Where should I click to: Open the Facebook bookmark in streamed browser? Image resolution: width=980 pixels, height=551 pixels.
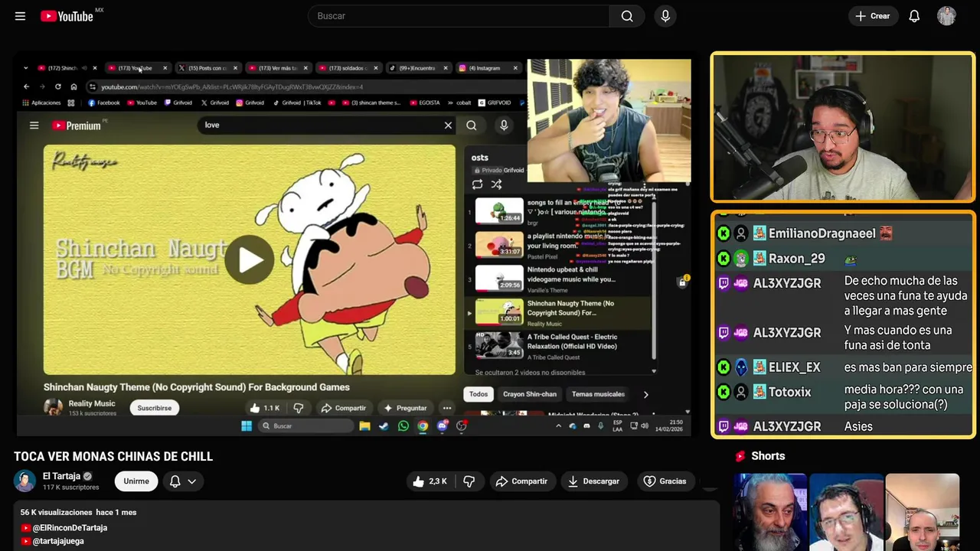pos(104,103)
